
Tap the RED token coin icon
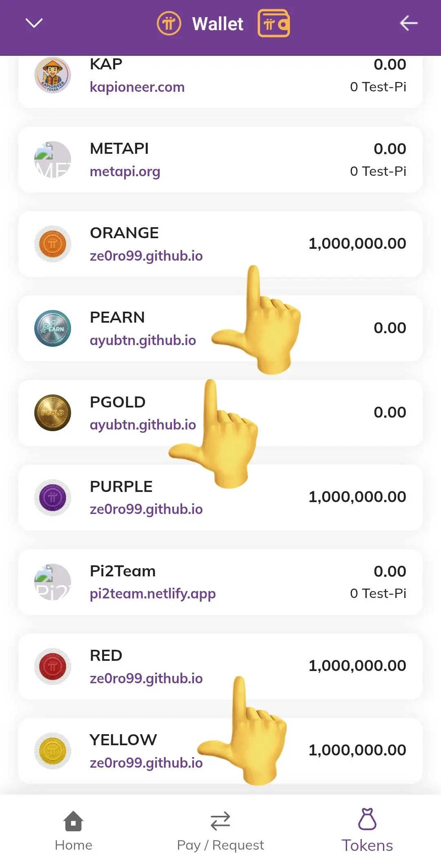point(53,666)
